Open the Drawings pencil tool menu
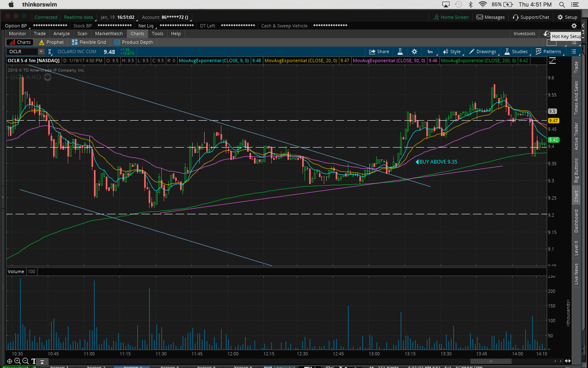The image size is (588, 368). coord(483,52)
